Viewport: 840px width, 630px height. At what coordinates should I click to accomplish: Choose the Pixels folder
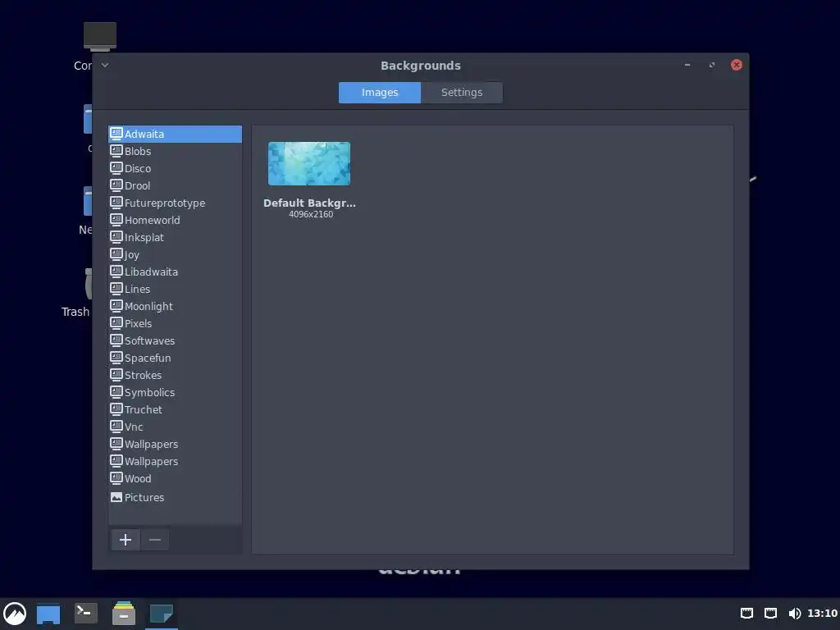tap(176, 323)
